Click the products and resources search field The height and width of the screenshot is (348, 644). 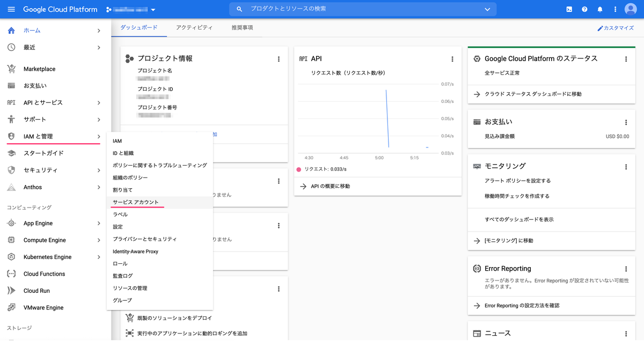pyautogui.click(x=363, y=9)
